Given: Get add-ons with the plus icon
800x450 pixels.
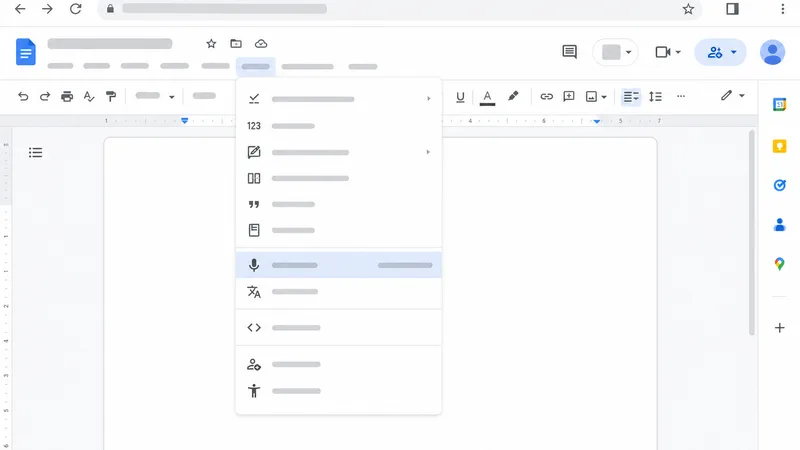Looking at the screenshot, I should point(779,328).
